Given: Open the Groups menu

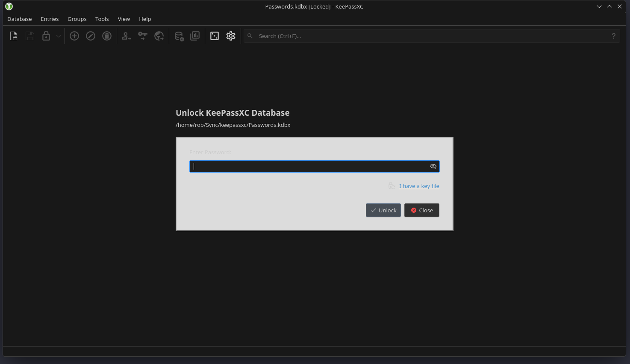Looking at the screenshot, I should (x=77, y=19).
